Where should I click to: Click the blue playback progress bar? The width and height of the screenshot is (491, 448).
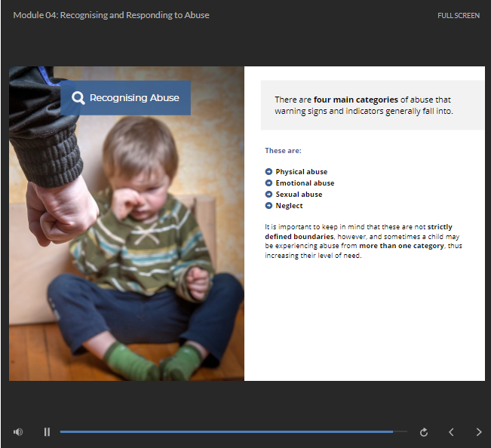[226, 431]
